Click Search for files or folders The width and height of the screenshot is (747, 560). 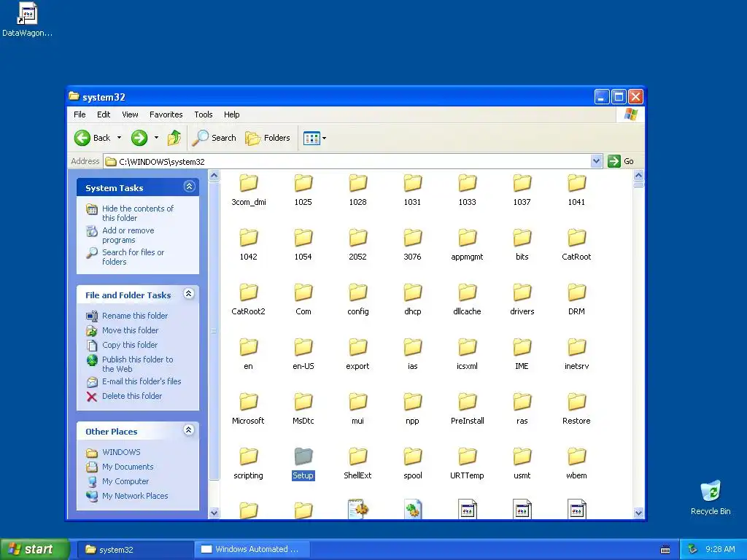pyautogui.click(x=133, y=257)
